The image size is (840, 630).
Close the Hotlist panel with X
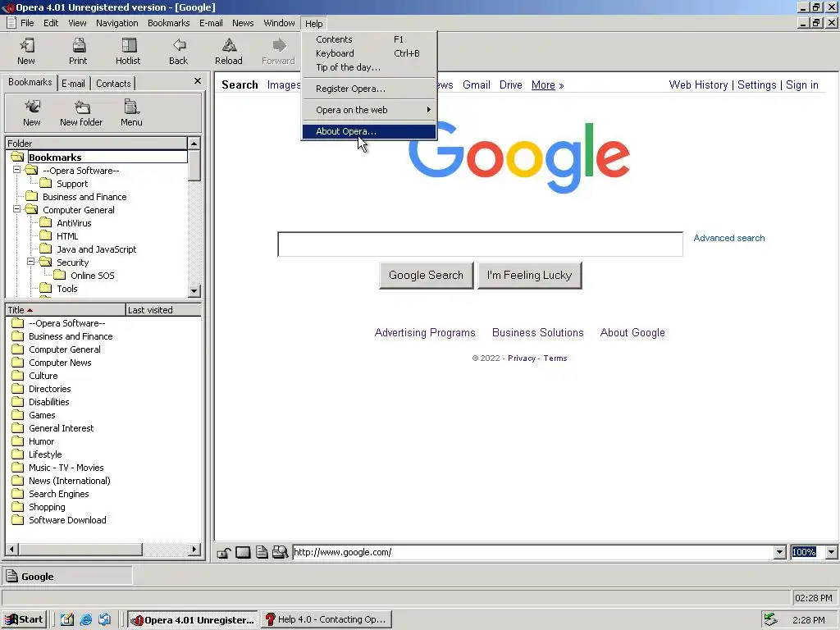197,81
